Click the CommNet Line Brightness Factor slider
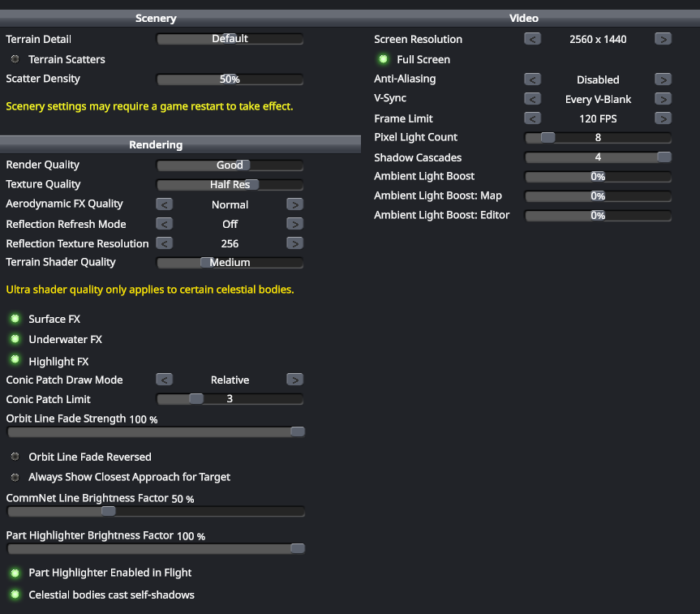 click(156, 512)
